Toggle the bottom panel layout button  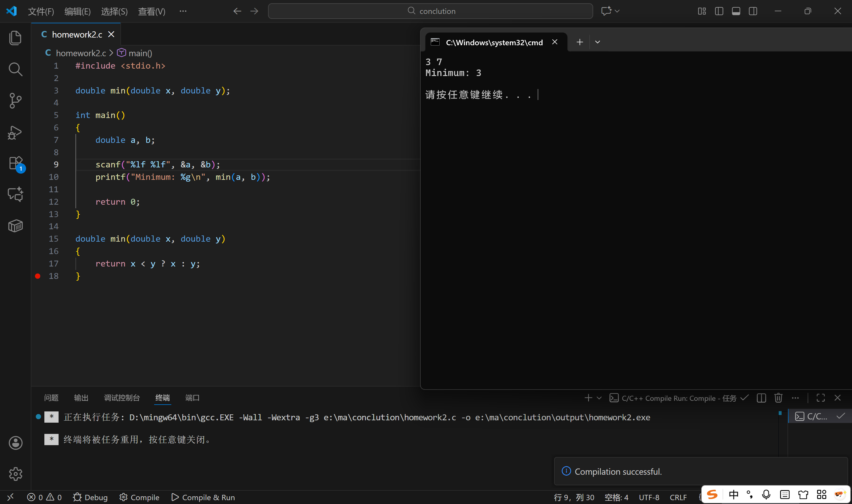[x=736, y=11]
